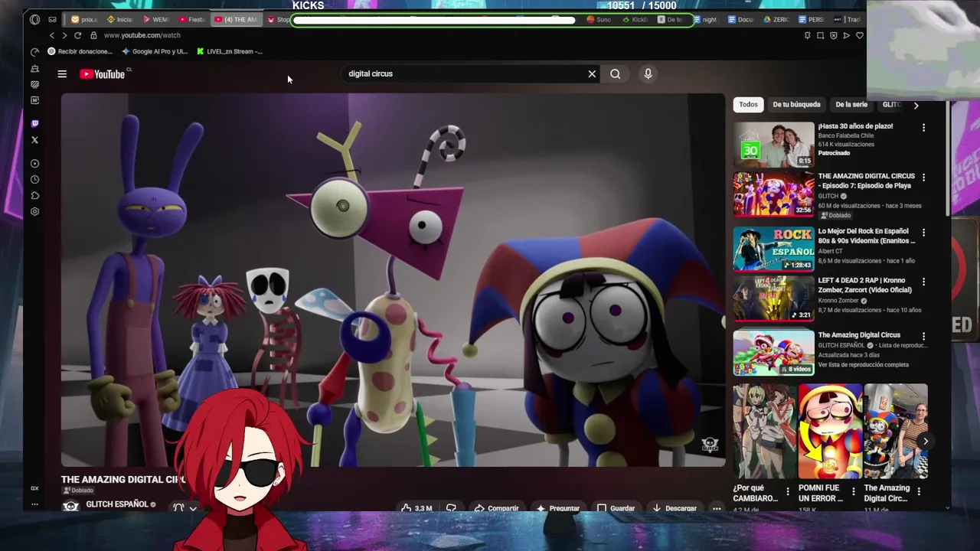
Task: Open the 'Google AI Pro y Ul...' bookmark
Action: point(155,51)
